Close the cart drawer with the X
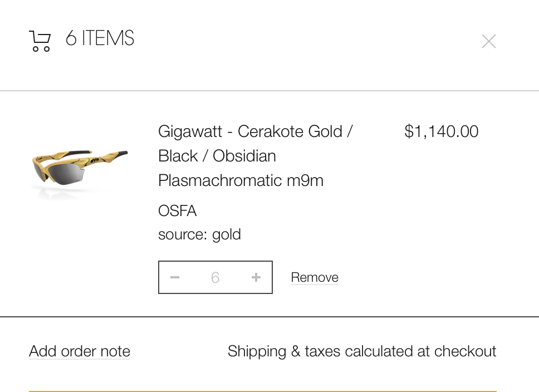Screen dimensions: 539x392 click(488, 41)
